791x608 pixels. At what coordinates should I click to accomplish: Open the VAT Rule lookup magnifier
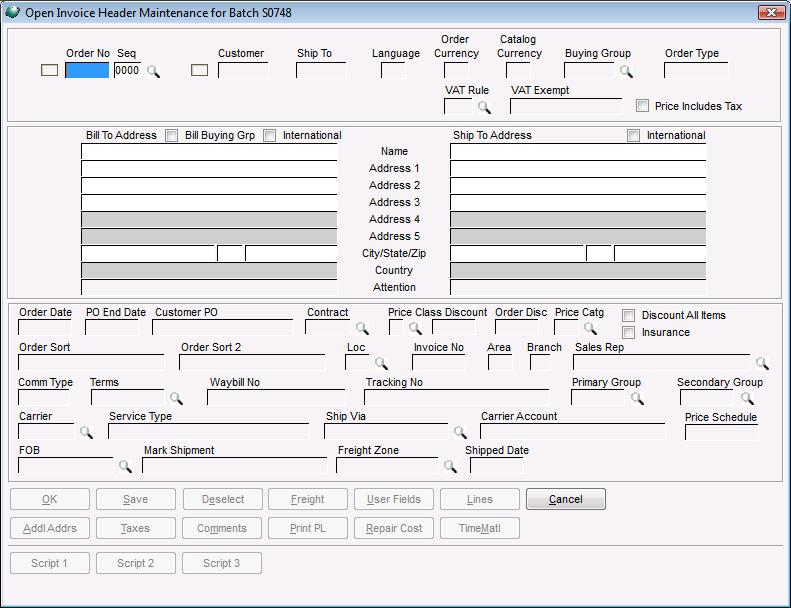[484, 107]
